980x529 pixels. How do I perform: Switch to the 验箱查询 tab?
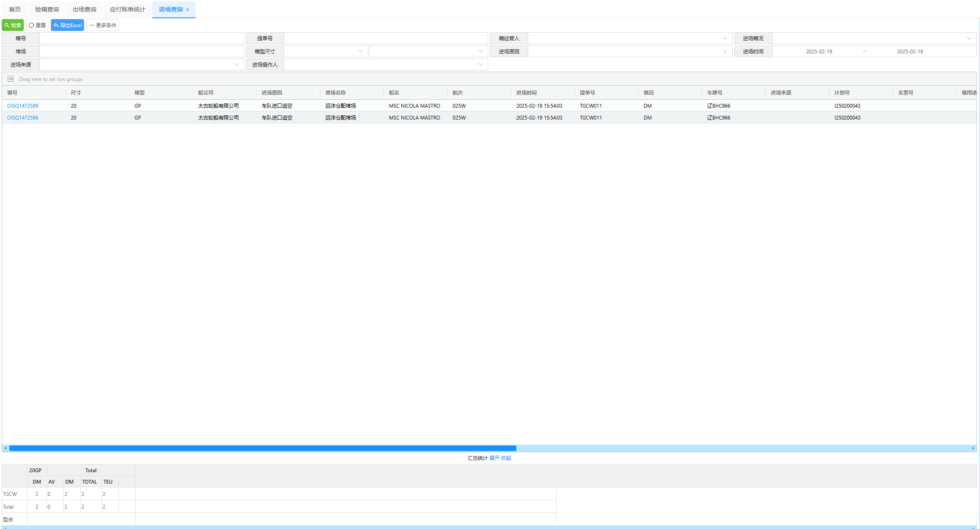click(x=47, y=9)
